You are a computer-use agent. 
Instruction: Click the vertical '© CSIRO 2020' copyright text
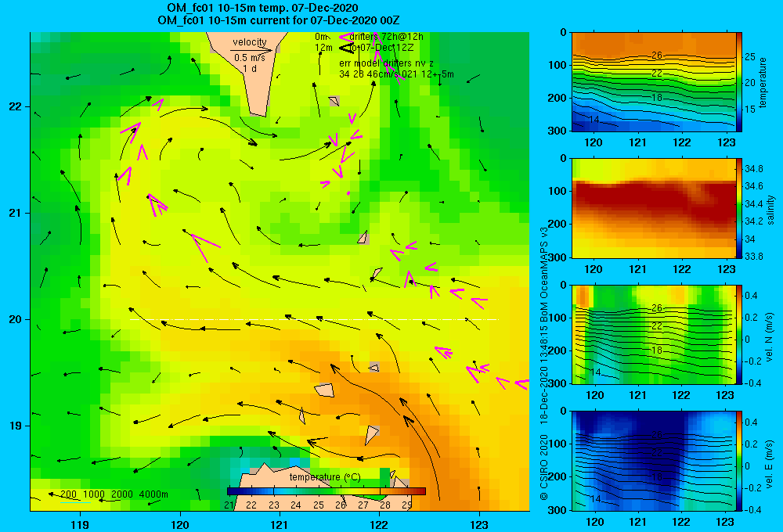coord(544,466)
